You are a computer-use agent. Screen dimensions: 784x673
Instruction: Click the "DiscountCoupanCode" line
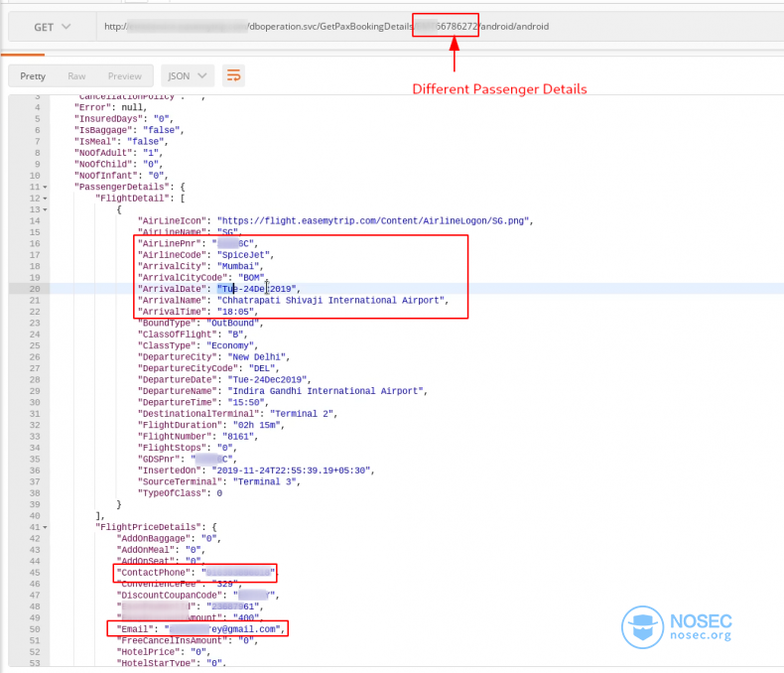pyautogui.click(x=197, y=596)
